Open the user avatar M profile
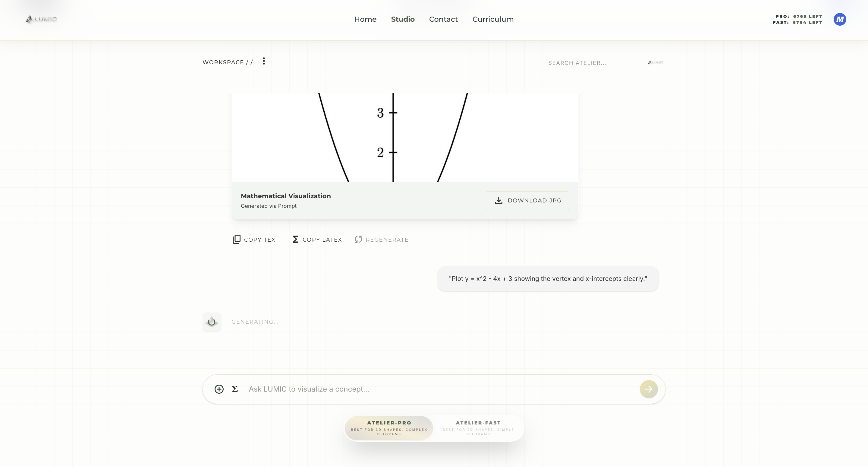The image size is (868, 467). (840, 19)
